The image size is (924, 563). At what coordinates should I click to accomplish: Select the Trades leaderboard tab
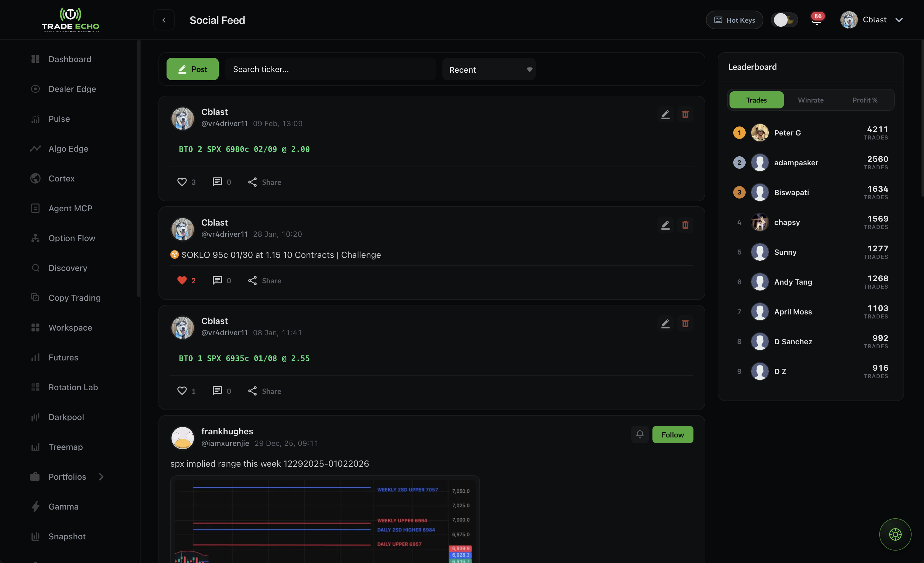(756, 100)
